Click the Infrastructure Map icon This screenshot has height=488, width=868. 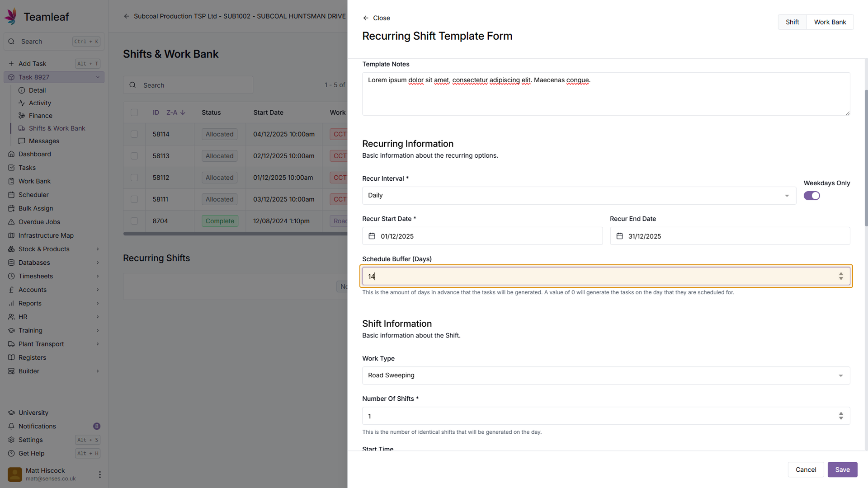point(11,235)
